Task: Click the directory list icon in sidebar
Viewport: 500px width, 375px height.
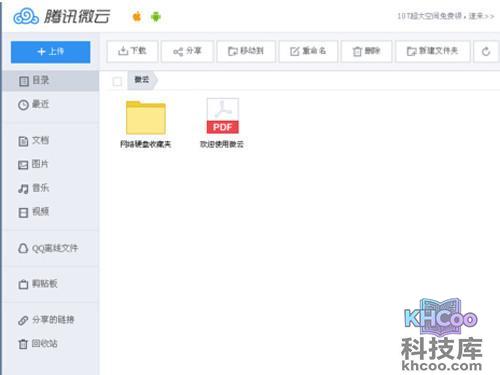Action: click(x=24, y=81)
